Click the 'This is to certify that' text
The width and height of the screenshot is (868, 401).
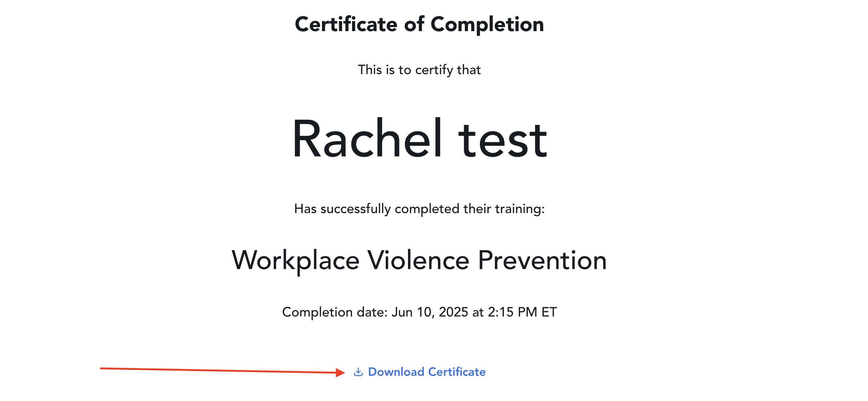pyautogui.click(x=419, y=70)
